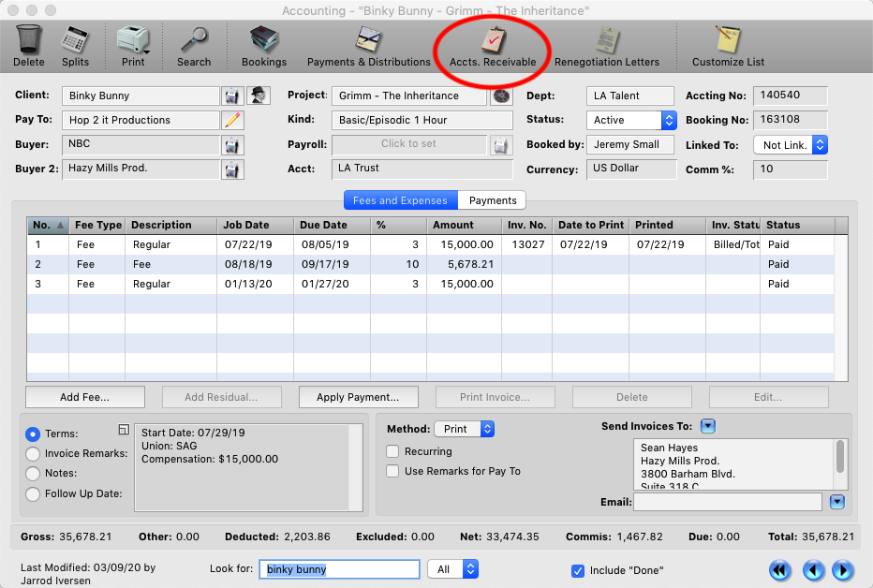This screenshot has width=873, height=588.
Task: Check Use Remarks for Pay To
Action: [x=392, y=471]
